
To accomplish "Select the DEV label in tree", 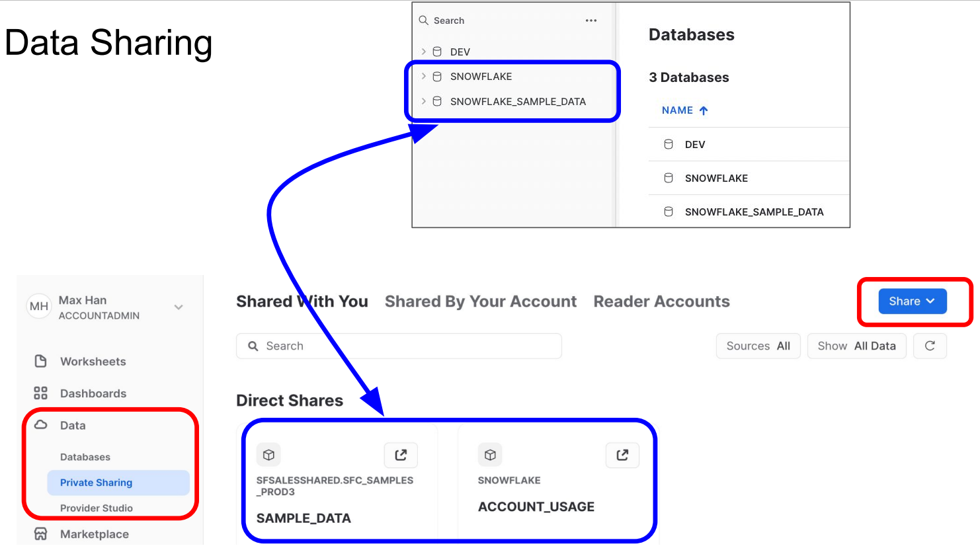I will pyautogui.click(x=460, y=52).
